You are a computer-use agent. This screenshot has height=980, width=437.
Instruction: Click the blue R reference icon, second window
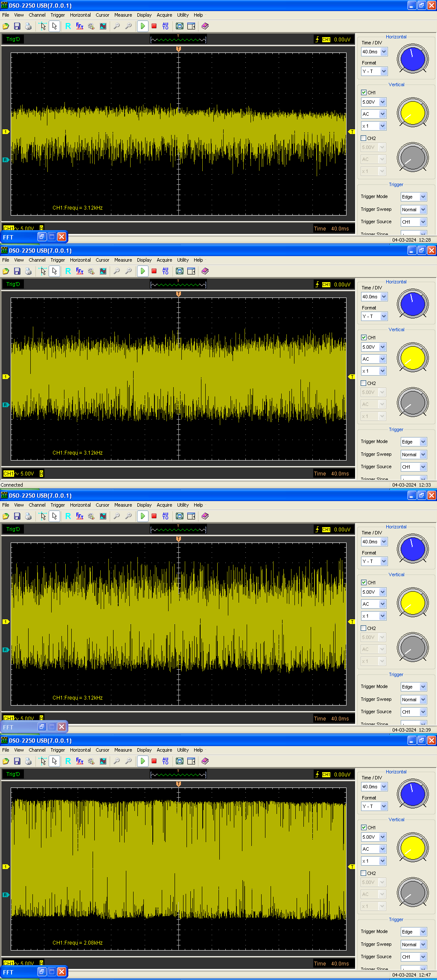click(68, 271)
